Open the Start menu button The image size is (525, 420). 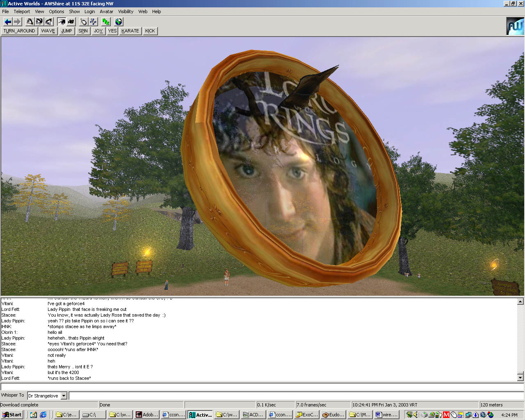tap(12, 415)
